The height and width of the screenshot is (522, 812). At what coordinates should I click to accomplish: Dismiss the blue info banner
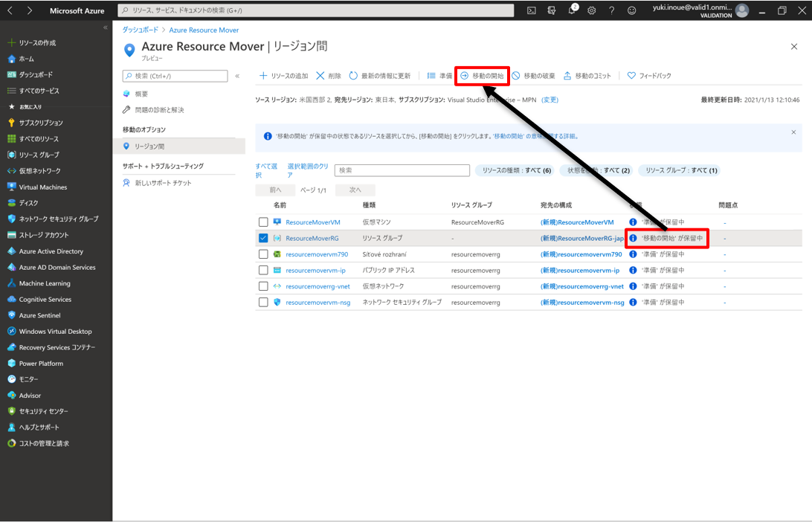coord(793,132)
